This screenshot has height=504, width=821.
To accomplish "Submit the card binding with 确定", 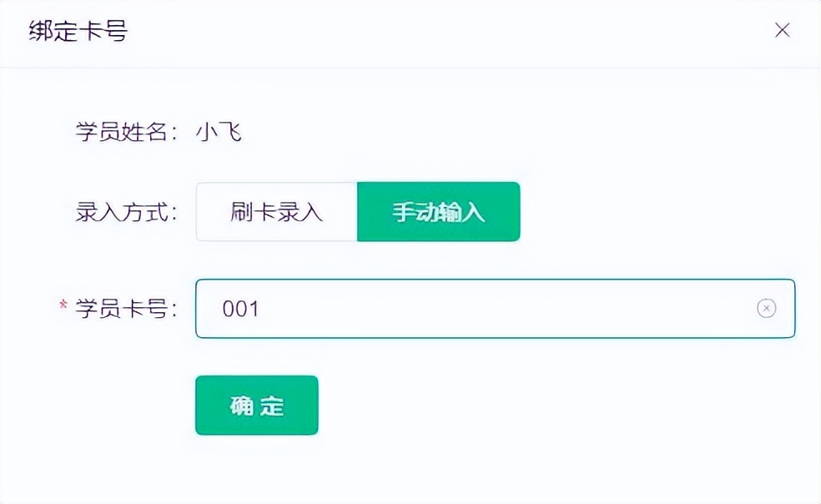I will tap(256, 406).
